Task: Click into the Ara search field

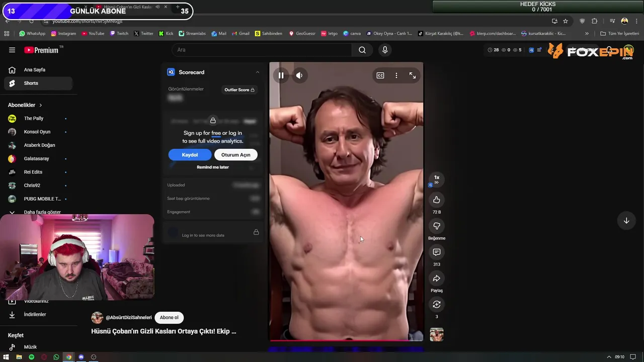Action: (262, 50)
